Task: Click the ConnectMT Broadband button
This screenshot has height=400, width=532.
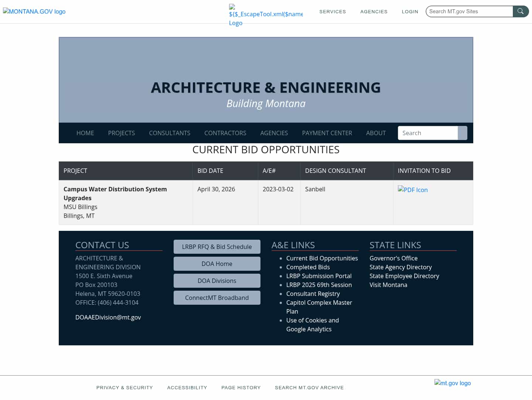Action: click(217, 298)
